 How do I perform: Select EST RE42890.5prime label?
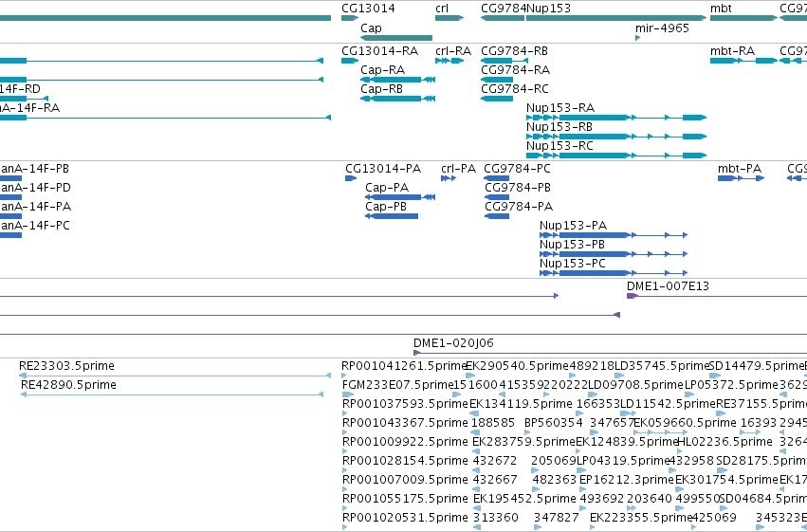click(68, 385)
